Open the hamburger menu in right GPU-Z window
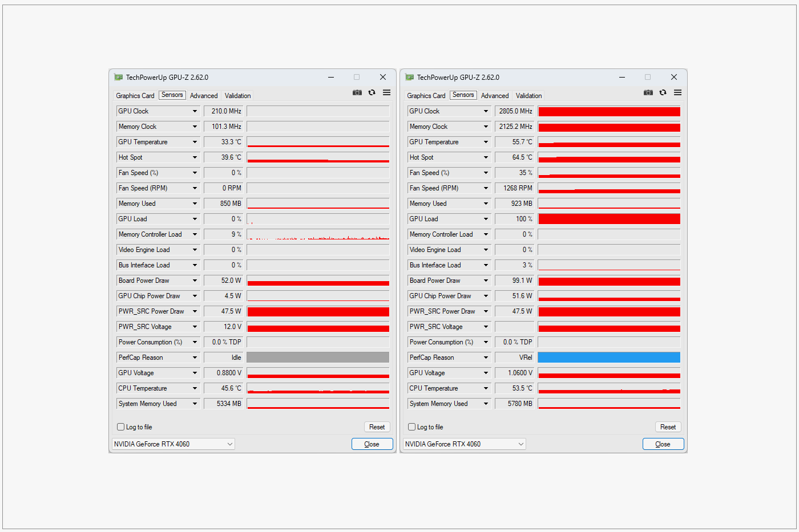The height and width of the screenshot is (532, 799). (678, 92)
